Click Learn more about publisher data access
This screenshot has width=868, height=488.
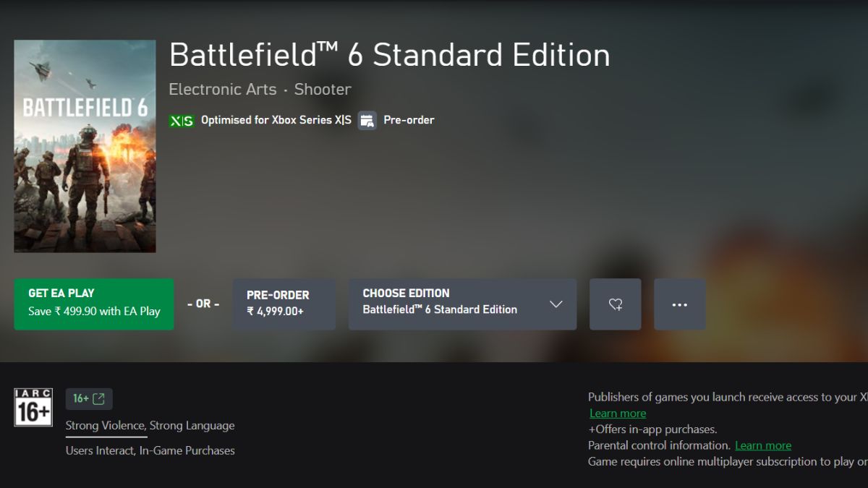point(618,413)
